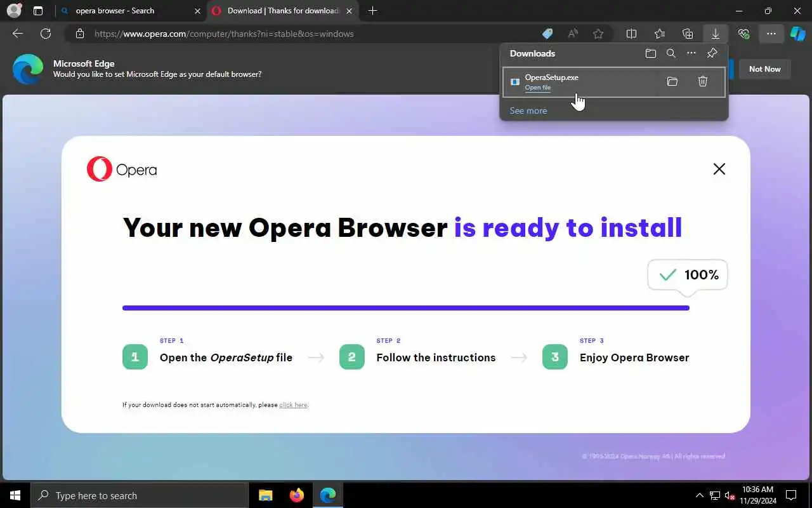Activate Read aloud icon
The width and height of the screenshot is (812, 508).
pos(573,34)
